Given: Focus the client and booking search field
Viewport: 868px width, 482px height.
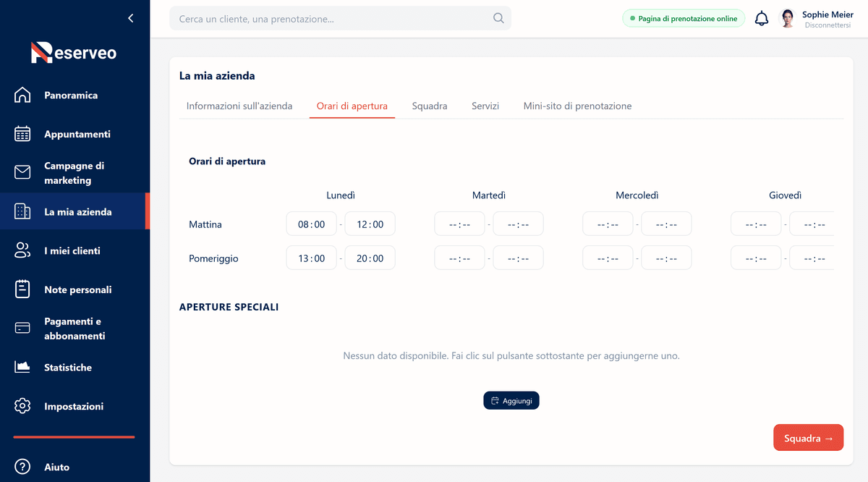Looking at the screenshot, I should click(340, 18).
